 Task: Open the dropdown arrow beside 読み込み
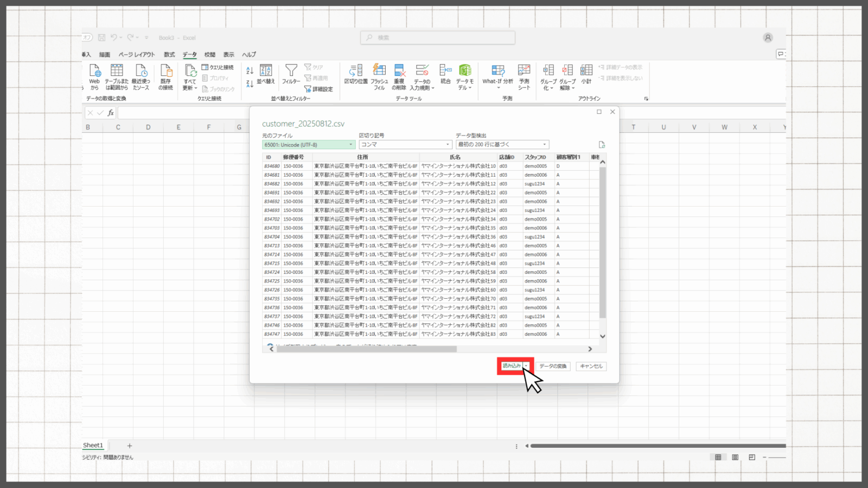[x=526, y=366]
